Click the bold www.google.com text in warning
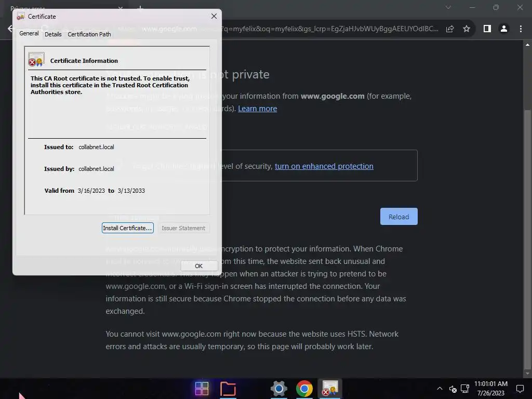The image size is (532, 399). point(332,96)
